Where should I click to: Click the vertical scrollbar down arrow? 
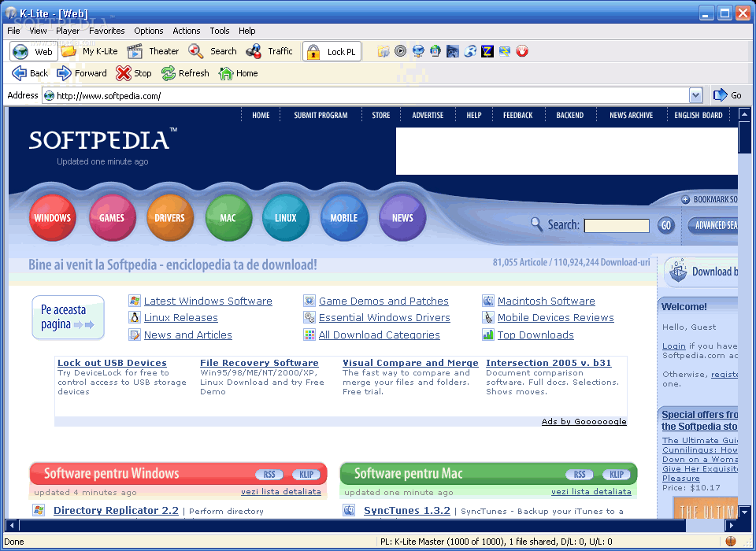click(x=744, y=512)
